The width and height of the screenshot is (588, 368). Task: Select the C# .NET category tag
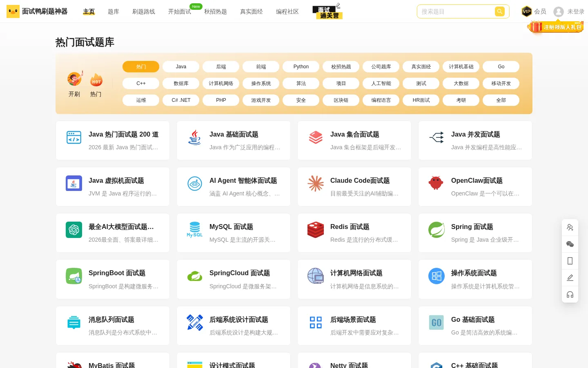pyautogui.click(x=181, y=100)
